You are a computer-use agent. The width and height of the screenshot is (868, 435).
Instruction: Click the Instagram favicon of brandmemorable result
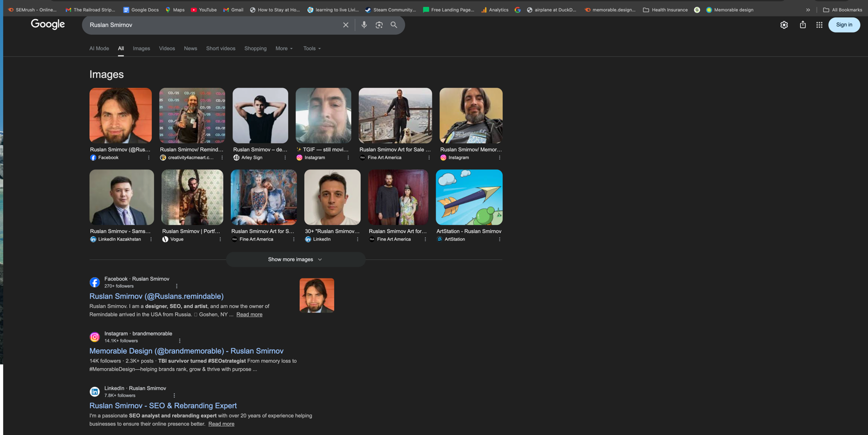coord(95,337)
